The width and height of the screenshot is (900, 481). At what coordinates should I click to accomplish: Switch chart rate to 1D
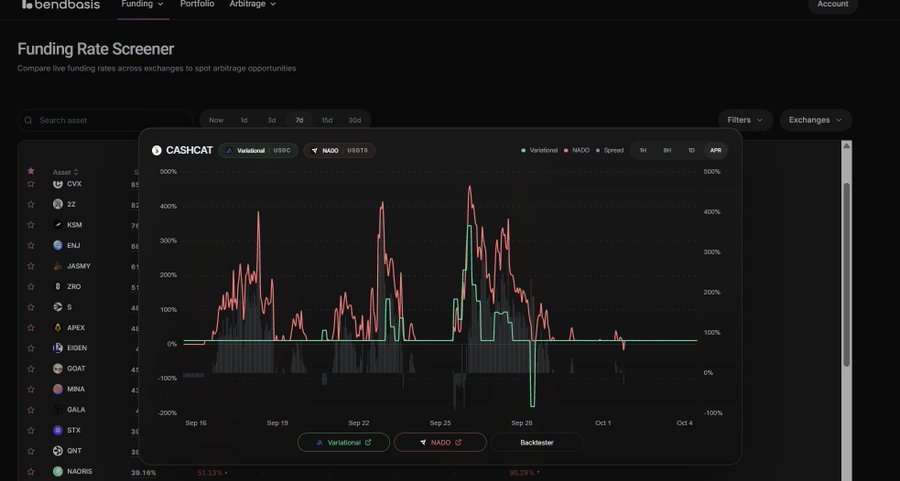click(691, 150)
